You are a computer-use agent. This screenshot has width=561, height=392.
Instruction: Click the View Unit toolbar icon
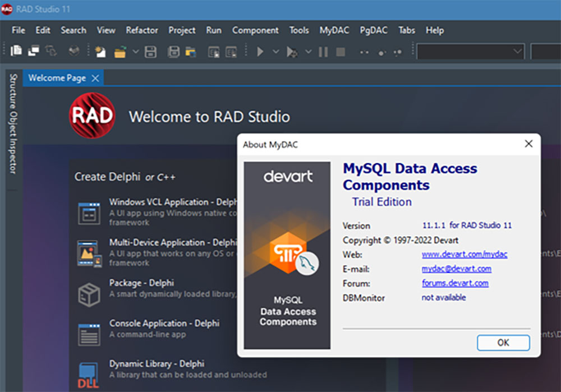pos(16,51)
